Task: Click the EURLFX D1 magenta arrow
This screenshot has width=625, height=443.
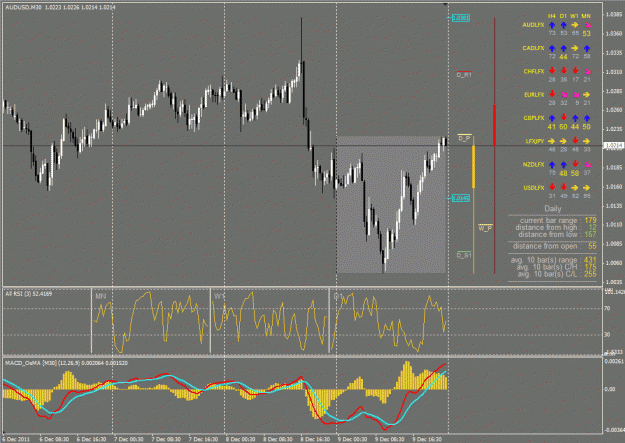Action: (x=564, y=95)
